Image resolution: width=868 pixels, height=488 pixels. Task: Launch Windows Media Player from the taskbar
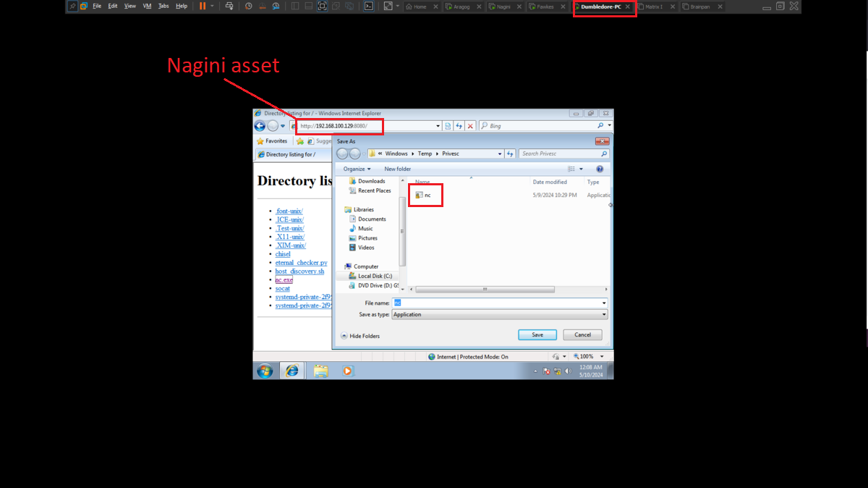347,371
